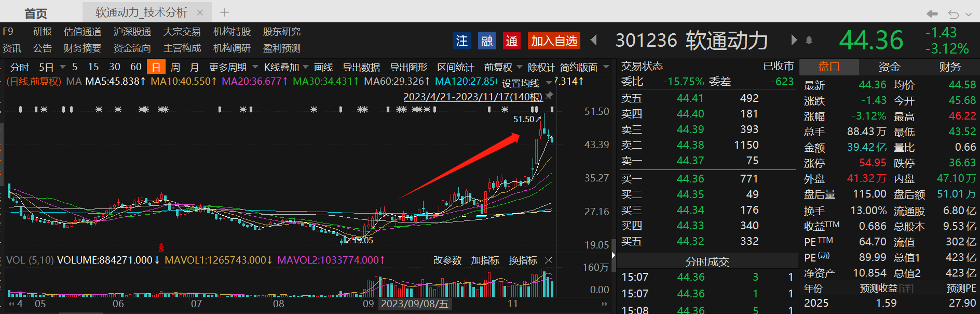
Task: Click 区间统计 range statistics button
Action: click(x=456, y=67)
